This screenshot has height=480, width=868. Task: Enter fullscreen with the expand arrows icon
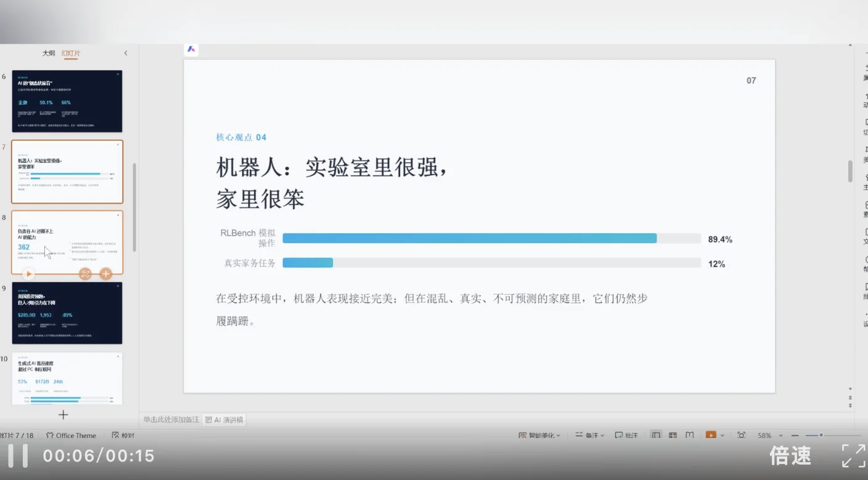[854, 456]
